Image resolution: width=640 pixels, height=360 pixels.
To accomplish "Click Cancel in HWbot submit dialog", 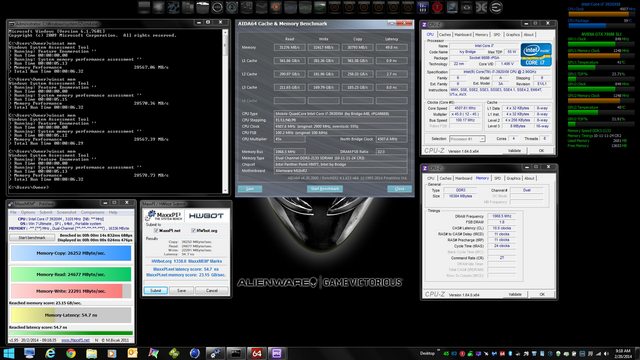I will tap(212, 291).
